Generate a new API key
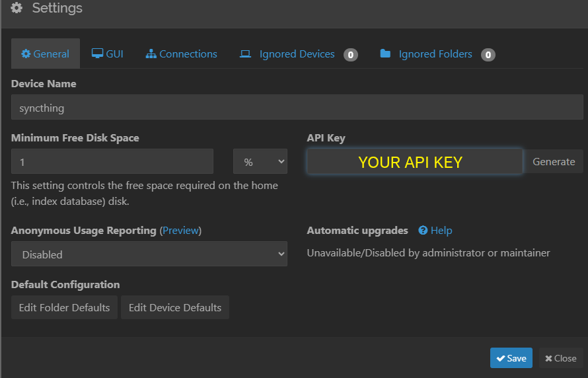Image resolution: width=588 pixels, height=378 pixels. point(554,162)
